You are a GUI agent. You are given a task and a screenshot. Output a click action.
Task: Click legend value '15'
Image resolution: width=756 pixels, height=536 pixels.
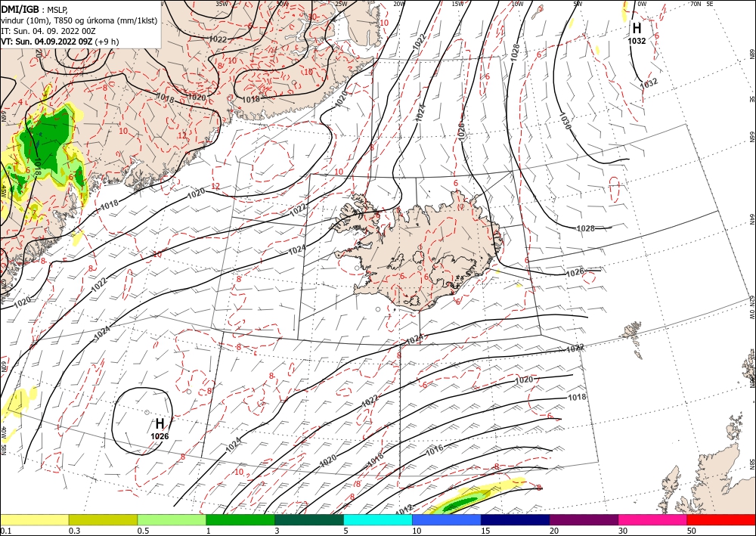tap(485, 531)
